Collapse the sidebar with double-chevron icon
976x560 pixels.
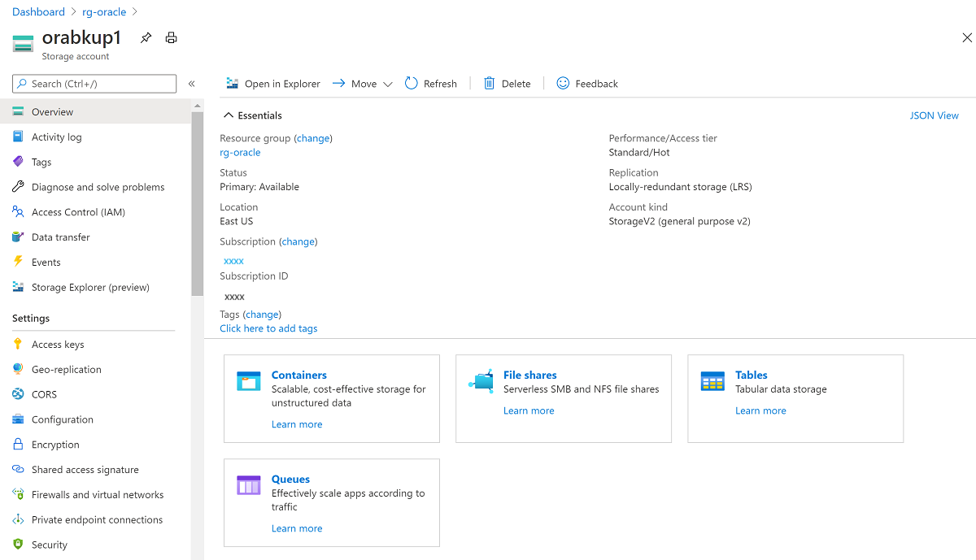pyautogui.click(x=192, y=84)
